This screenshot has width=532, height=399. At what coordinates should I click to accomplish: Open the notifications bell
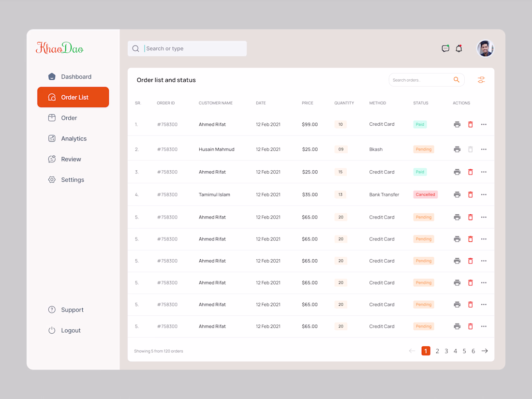tap(458, 48)
